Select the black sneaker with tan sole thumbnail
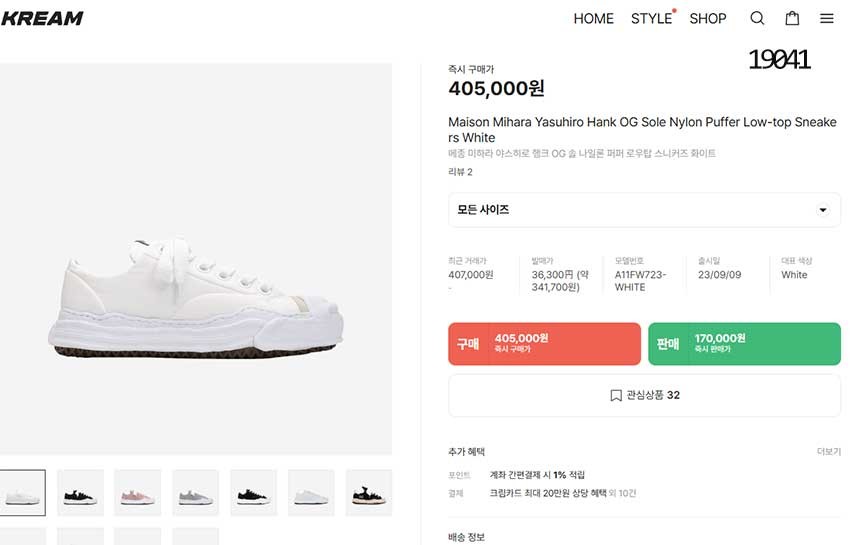Image resolution: width=860 pixels, height=545 pixels. point(369,493)
